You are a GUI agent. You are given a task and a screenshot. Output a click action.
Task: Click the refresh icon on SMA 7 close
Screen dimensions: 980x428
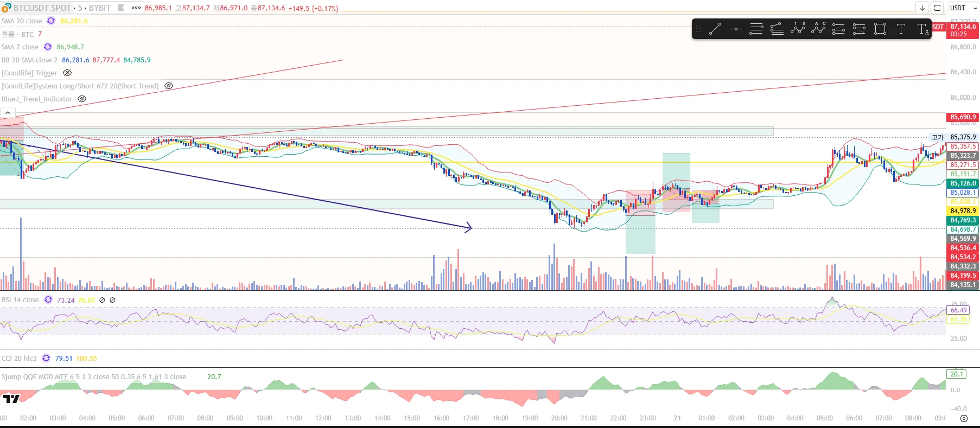click(48, 47)
